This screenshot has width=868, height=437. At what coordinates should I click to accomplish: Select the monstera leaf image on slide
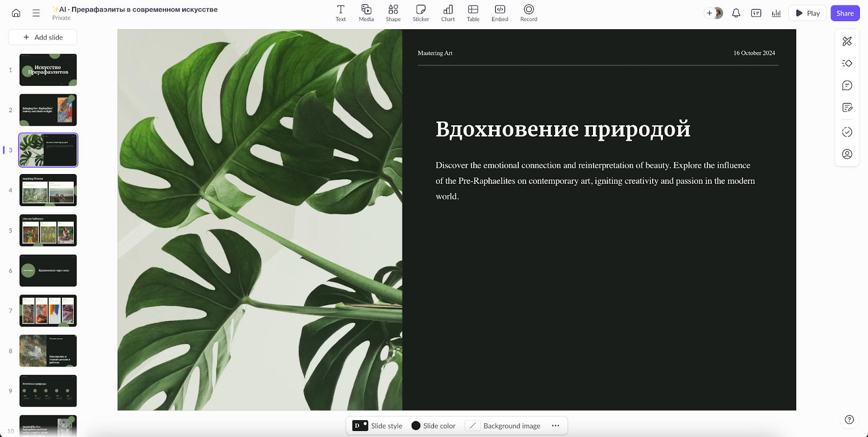tap(260, 220)
